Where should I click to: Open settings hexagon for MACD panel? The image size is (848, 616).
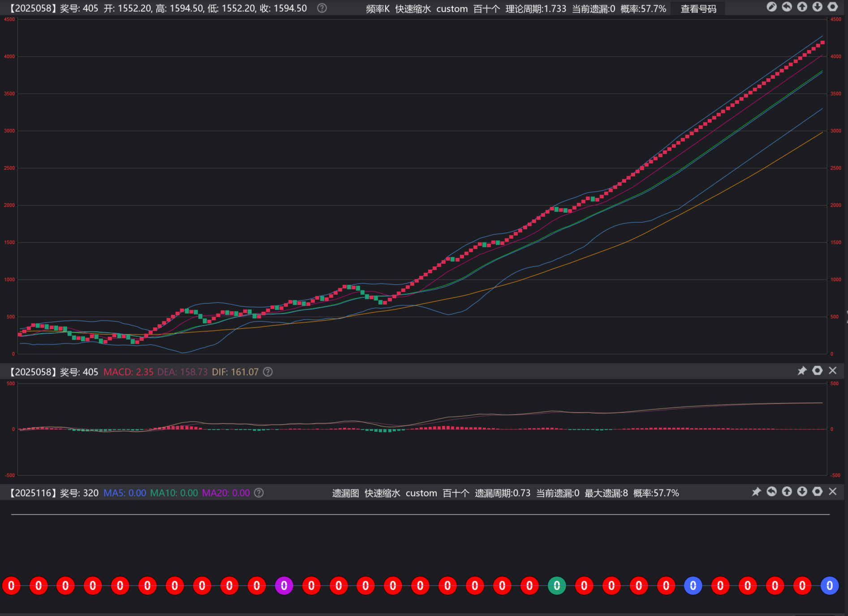point(818,371)
